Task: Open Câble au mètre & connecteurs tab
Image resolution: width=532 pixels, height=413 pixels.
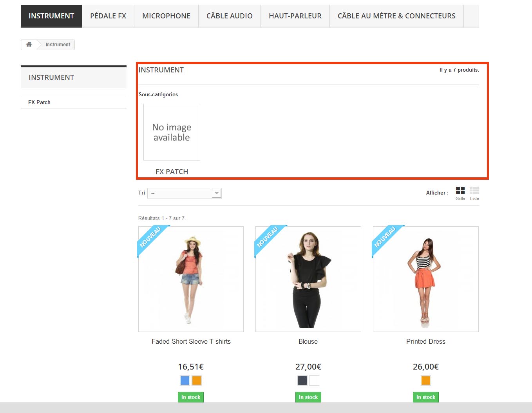Action: [x=396, y=16]
